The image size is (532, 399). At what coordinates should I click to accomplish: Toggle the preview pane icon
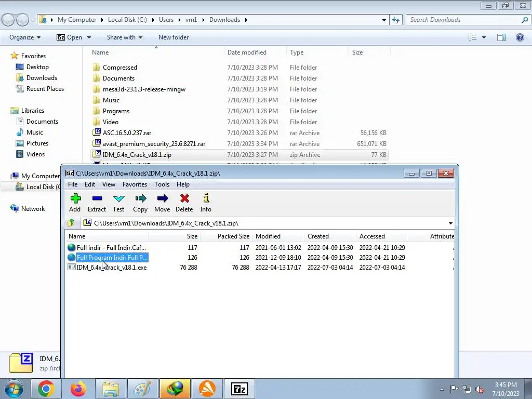point(501,37)
